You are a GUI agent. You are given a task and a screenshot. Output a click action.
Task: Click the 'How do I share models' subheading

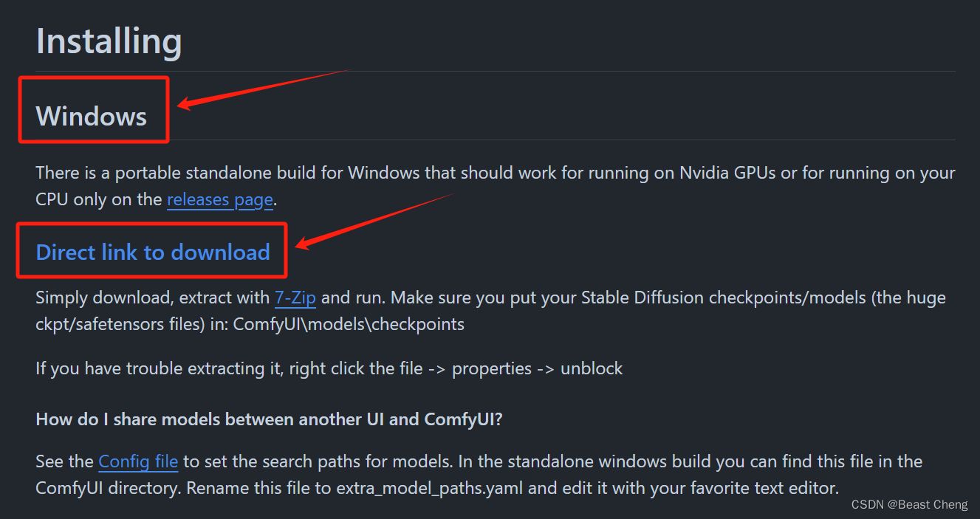point(269,419)
